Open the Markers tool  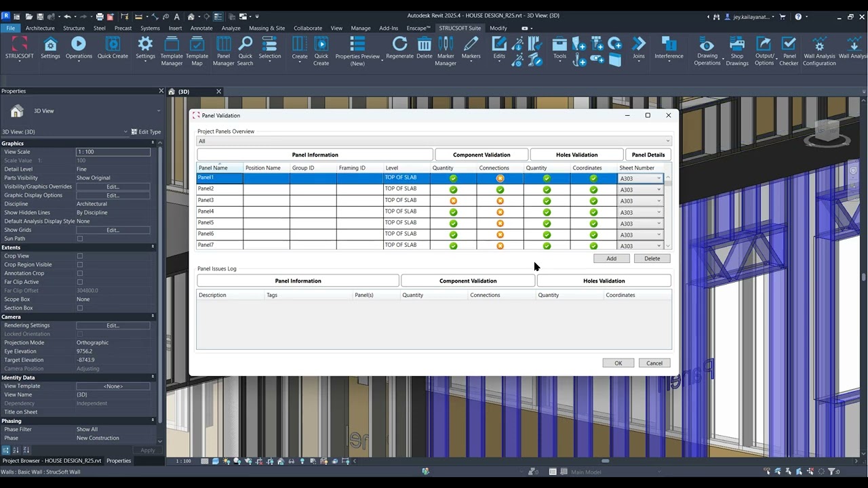(x=471, y=48)
